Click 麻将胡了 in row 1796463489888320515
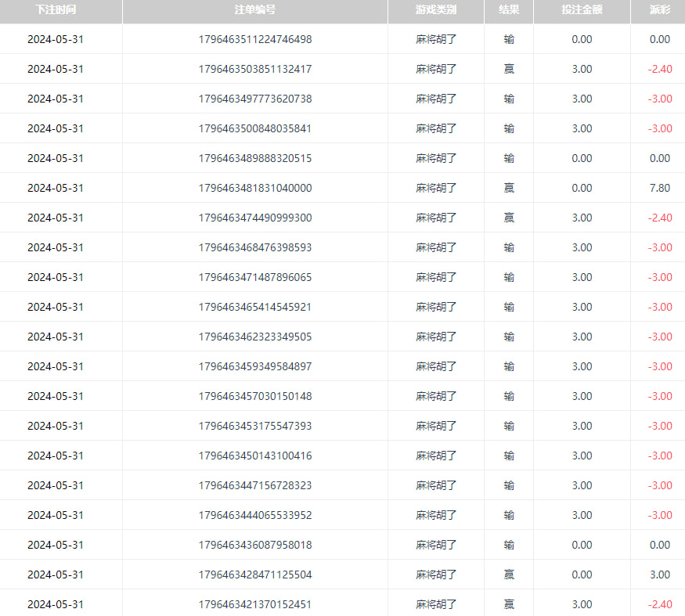The height and width of the screenshot is (616, 685). coord(435,158)
